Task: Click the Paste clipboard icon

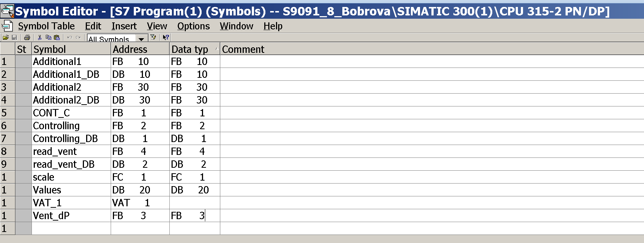Action: tap(57, 37)
